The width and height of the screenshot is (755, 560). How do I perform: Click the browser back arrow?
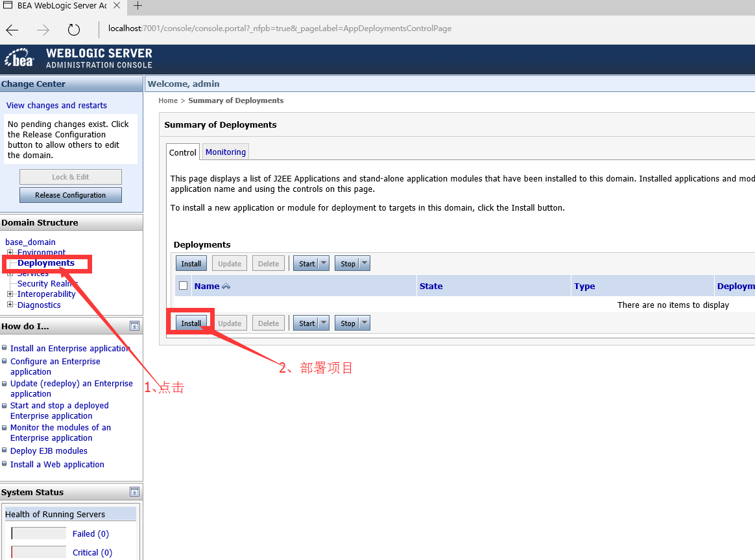tap(12, 30)
